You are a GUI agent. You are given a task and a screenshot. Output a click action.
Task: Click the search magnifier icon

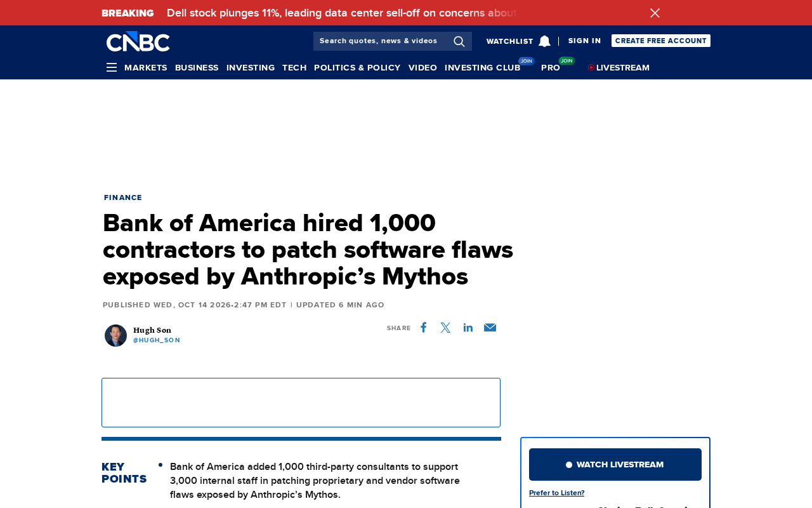click(x=459, y=41)
